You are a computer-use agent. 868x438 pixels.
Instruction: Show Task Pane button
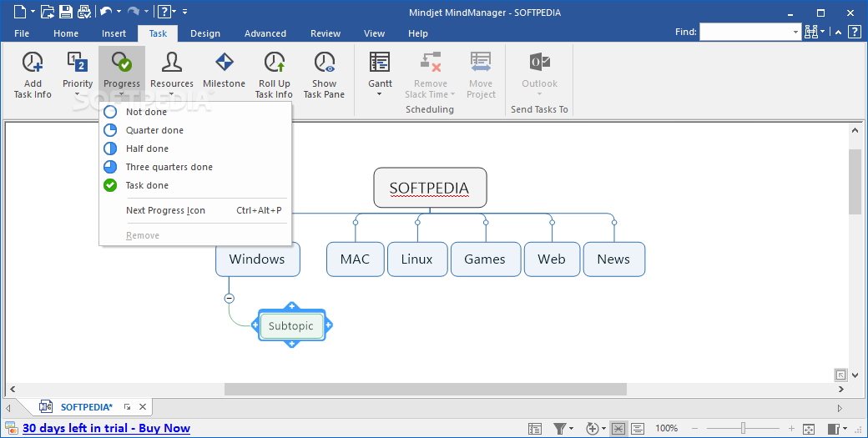click(x=324, y=75)
